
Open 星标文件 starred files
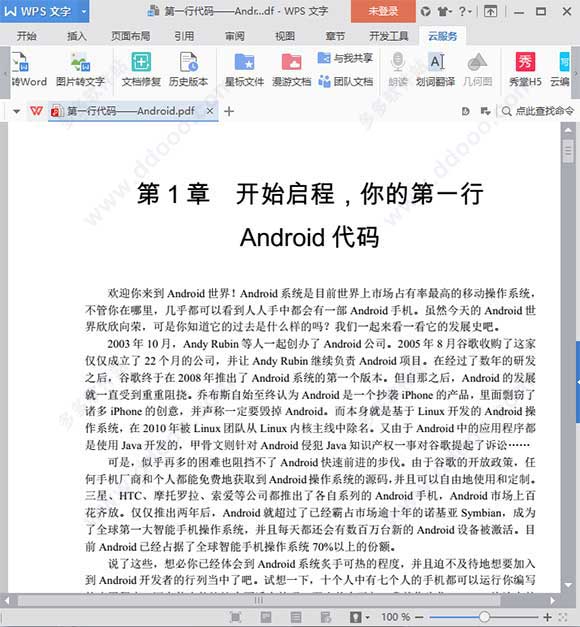pyautogui.click(x=244, y=70)
